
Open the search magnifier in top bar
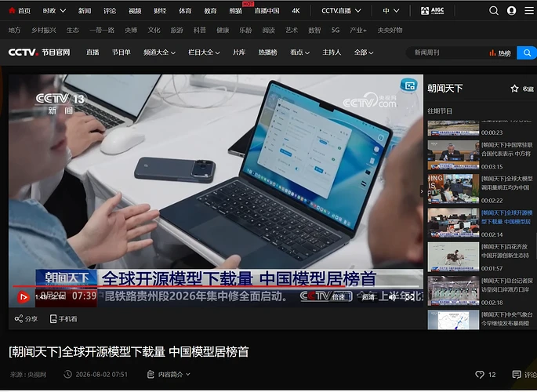(x=494, y=11)
